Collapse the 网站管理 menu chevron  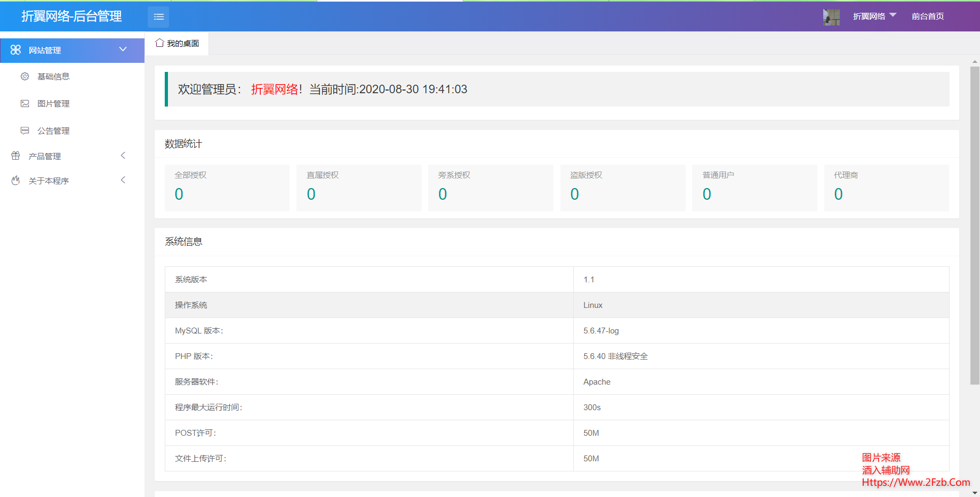pyautogui.click(x=123, y=50)
